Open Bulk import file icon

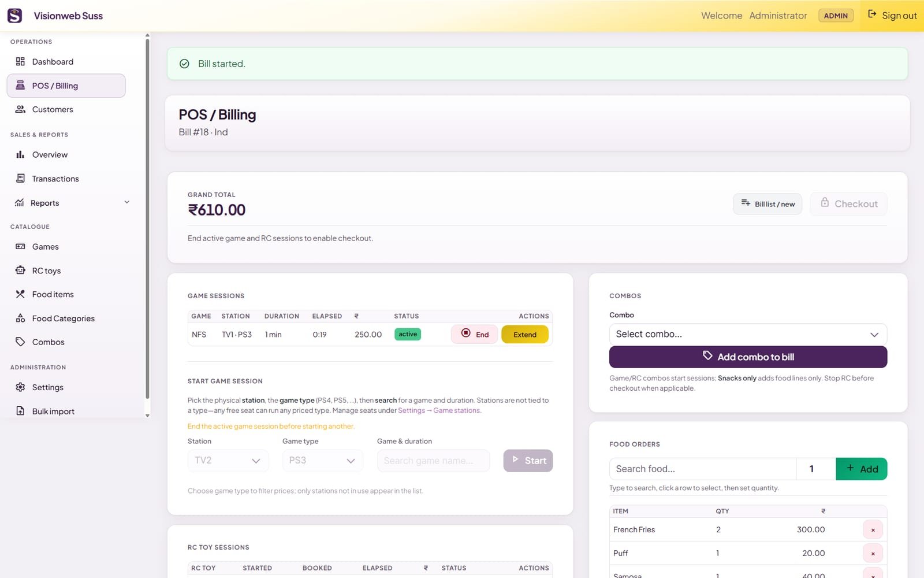tap(20, 411)
